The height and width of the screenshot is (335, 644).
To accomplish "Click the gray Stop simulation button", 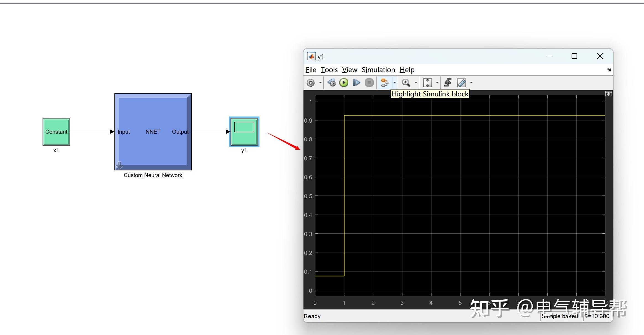I will coord(369,83).
